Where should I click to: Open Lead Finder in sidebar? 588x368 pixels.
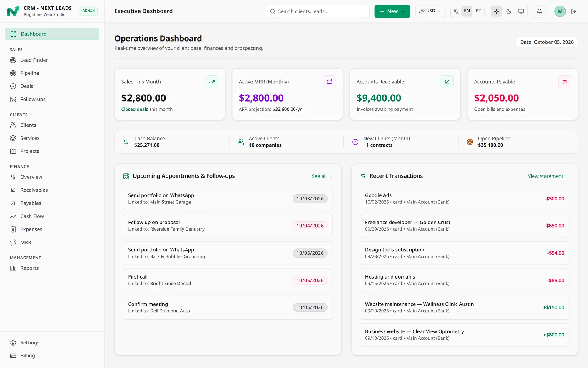click(x=52, y=60)
